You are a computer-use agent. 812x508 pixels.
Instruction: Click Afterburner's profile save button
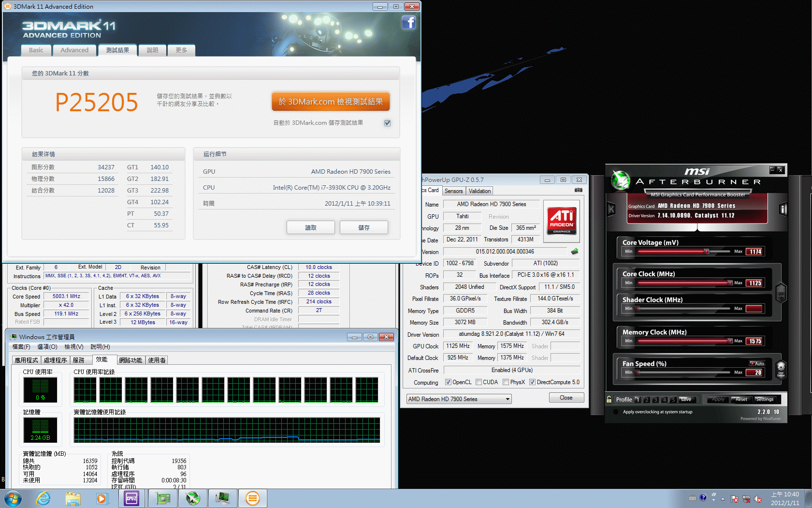(686, 399)
